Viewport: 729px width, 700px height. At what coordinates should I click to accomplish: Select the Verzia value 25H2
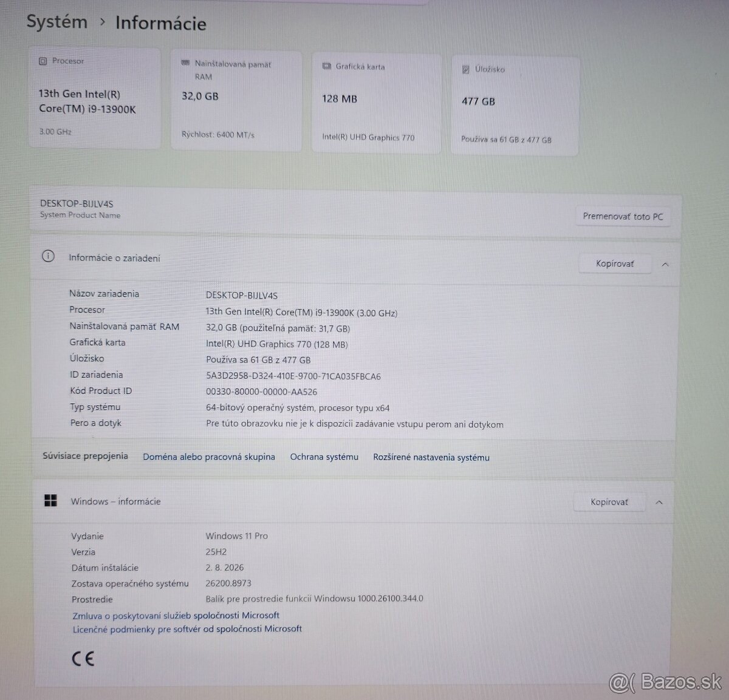(x=216, y=552)
